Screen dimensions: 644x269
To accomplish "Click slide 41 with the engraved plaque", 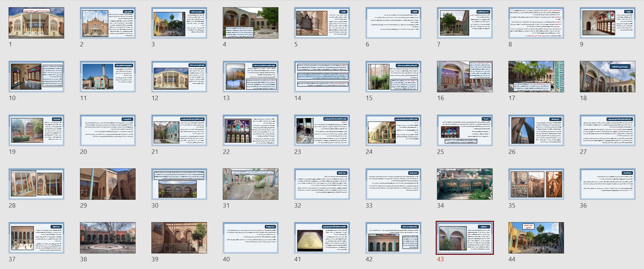I will [322, 238].
